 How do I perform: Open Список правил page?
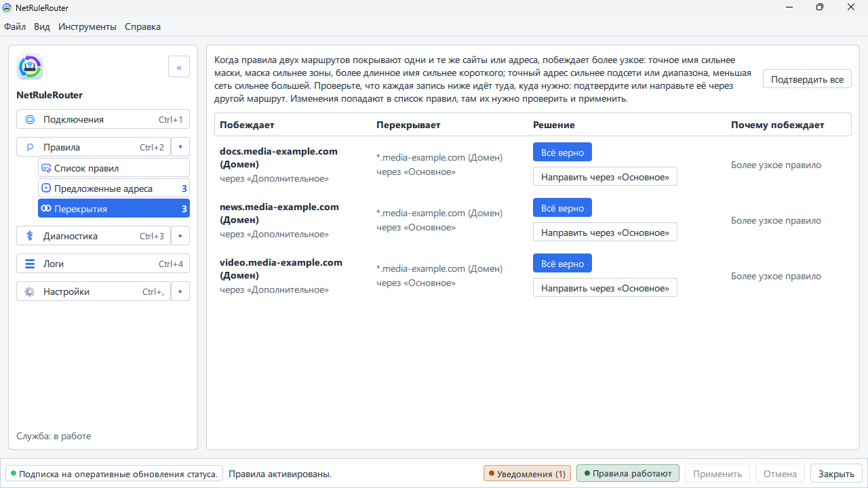coord(114,168)
